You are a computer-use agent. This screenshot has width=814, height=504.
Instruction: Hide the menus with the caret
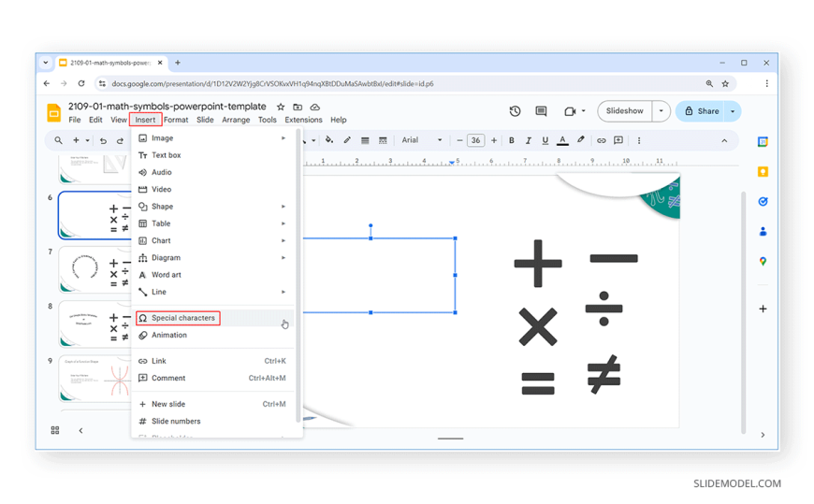pyautogui.click(x=724, y=140)
